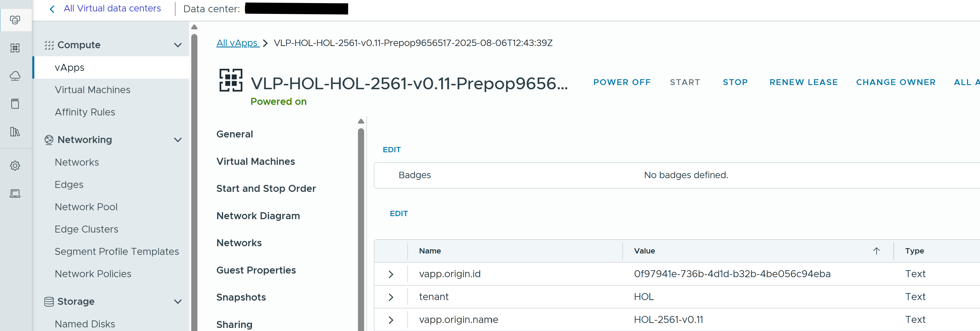Screen dimensions: 980x331
Task: Expand the vapp.origin.id metadata row
Action: click(x=391, y=274)
